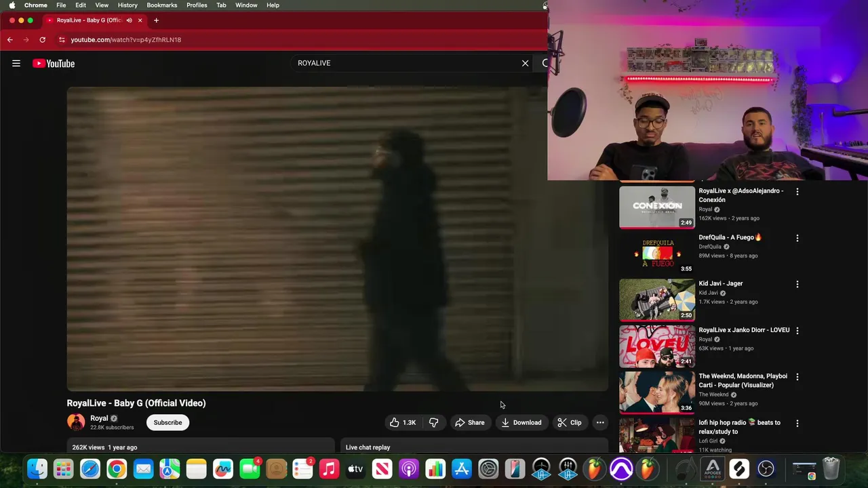Go back in Chrome

(x=10, y=40)
